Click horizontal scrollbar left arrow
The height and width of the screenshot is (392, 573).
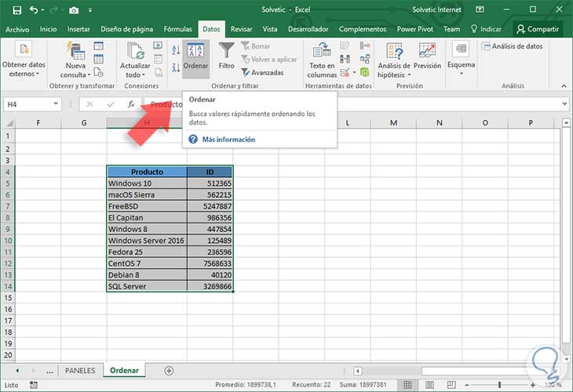[x=358, y=371]
